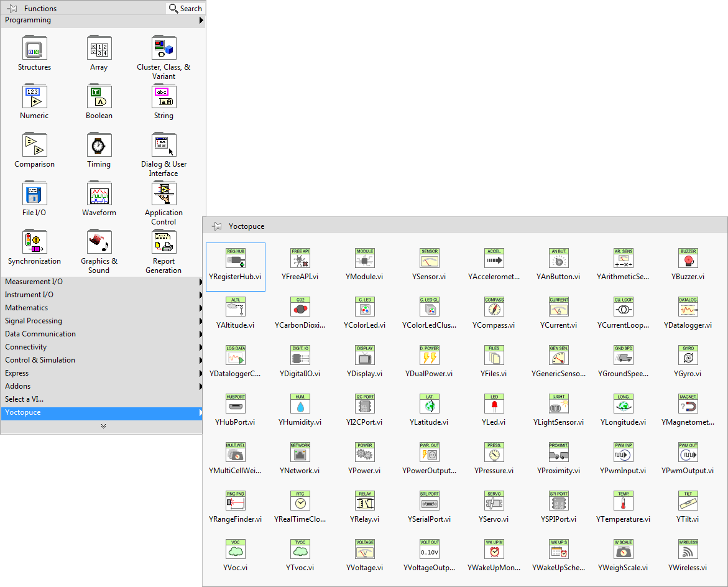Expand hidden categories with double chevron

click(103, 426)
